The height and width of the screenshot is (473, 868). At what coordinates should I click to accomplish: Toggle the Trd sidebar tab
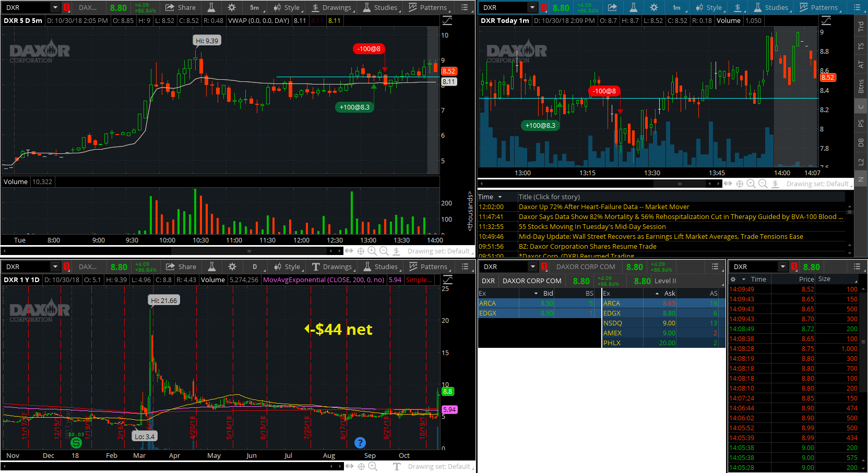[x=861, y=27]
